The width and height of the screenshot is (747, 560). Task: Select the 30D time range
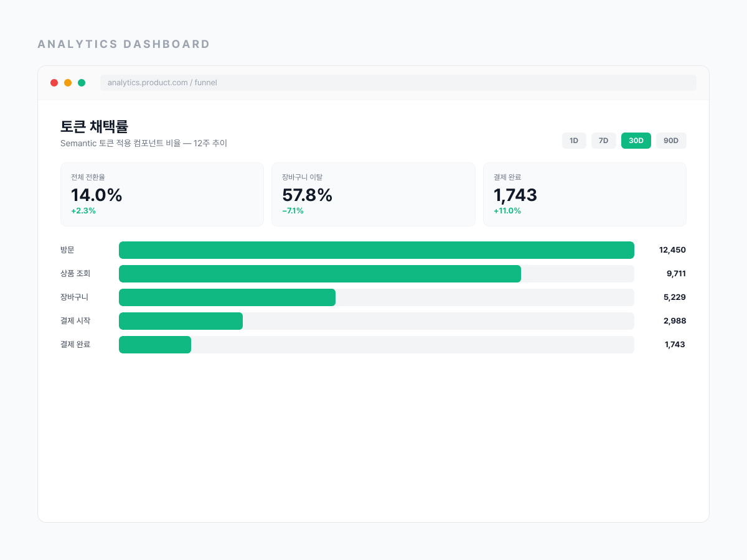(x=636, y=141)
